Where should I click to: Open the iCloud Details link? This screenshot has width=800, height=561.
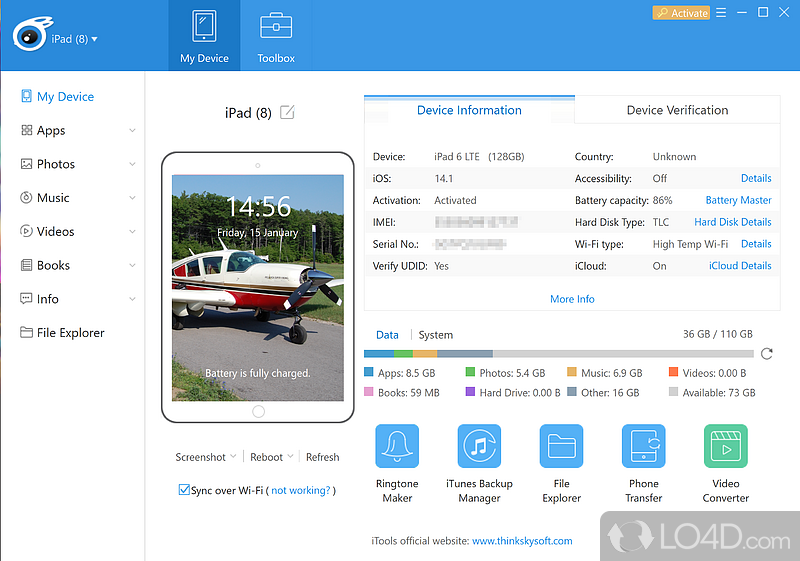point(740,266)
